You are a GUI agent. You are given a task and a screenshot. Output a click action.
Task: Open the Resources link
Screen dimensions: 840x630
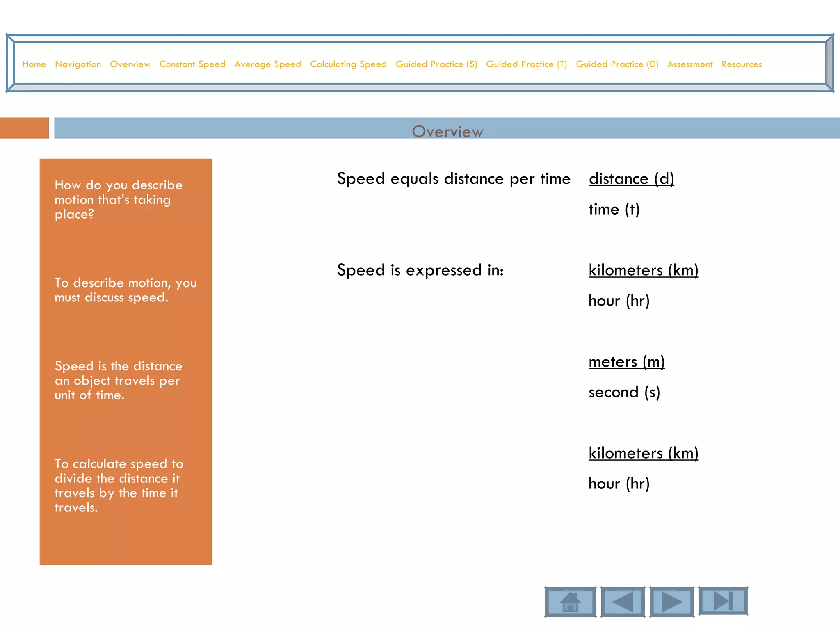(x=742, y=64)
